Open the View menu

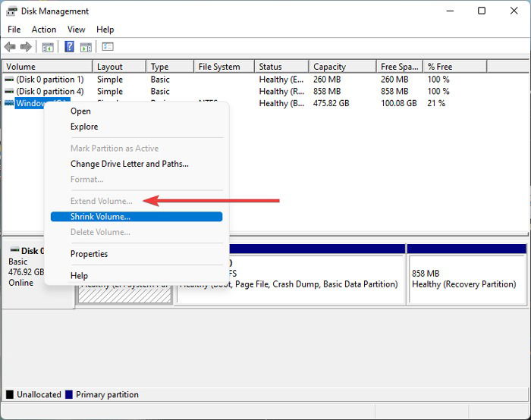[76, 30]
